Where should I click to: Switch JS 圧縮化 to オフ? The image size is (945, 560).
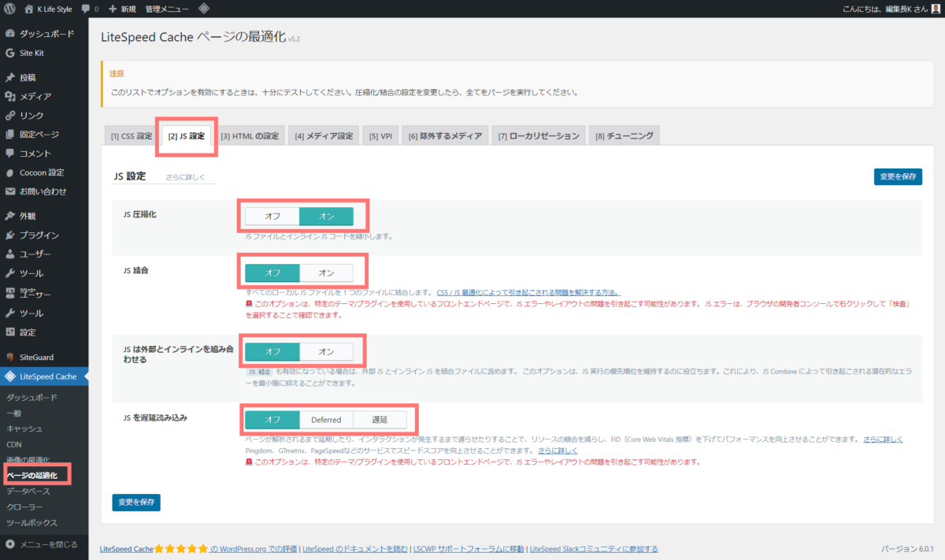271,216
